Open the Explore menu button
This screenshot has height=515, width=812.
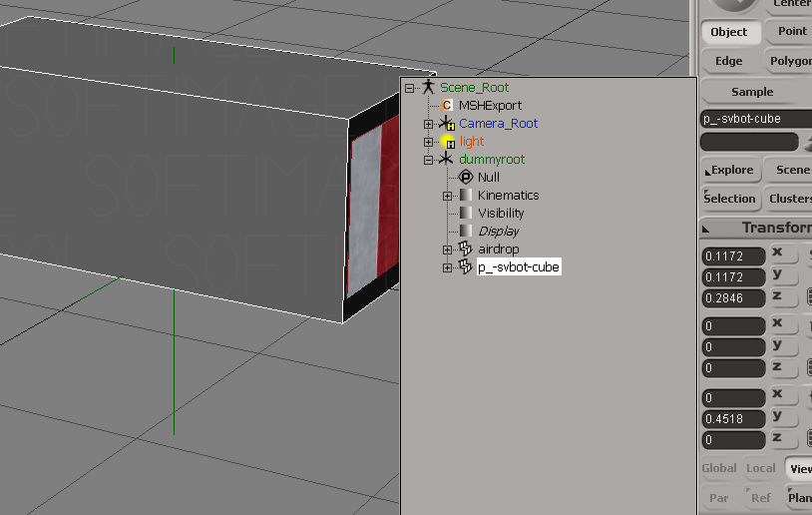(730, 170)
